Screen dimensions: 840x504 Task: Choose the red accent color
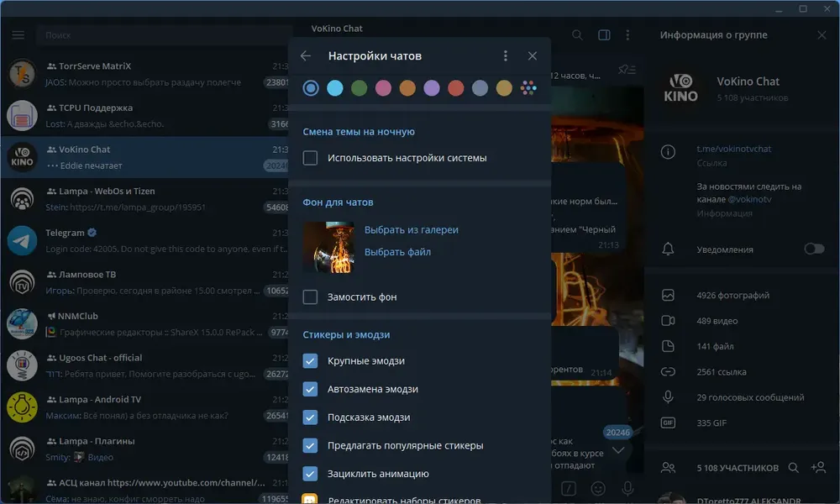456,88
